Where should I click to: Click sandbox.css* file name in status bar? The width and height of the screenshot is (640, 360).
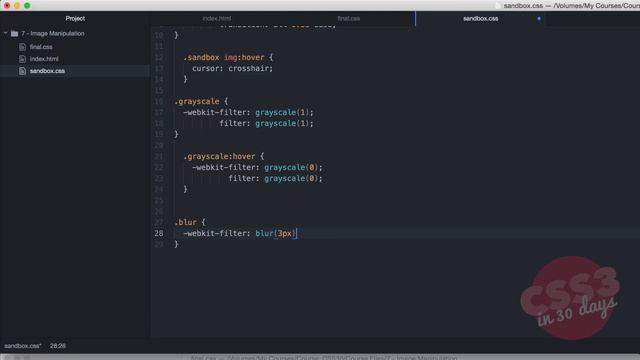click(22, 346)
